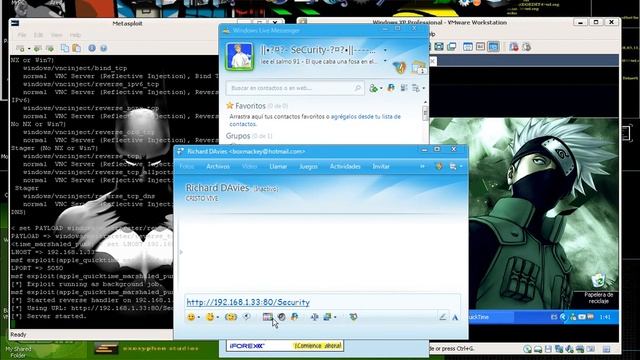Open the Actividades menu in the chat window
Viewport: 640px width, 360px height.
tap(345, 166)
